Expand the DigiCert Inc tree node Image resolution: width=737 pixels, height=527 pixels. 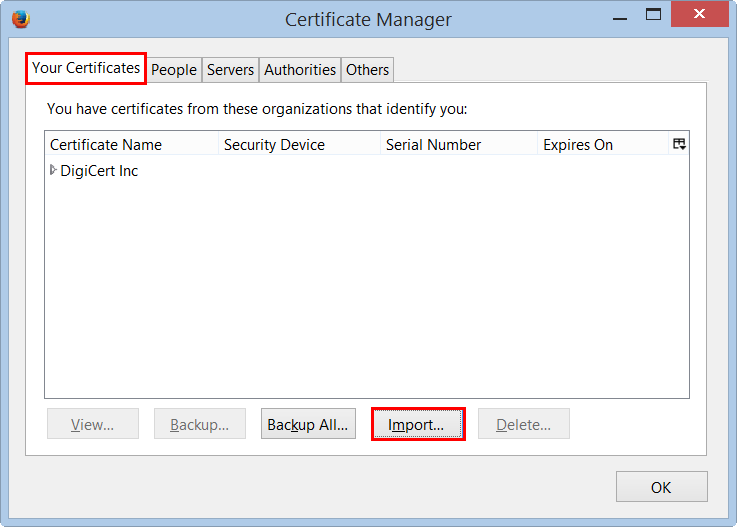click(x=53, y=171)
